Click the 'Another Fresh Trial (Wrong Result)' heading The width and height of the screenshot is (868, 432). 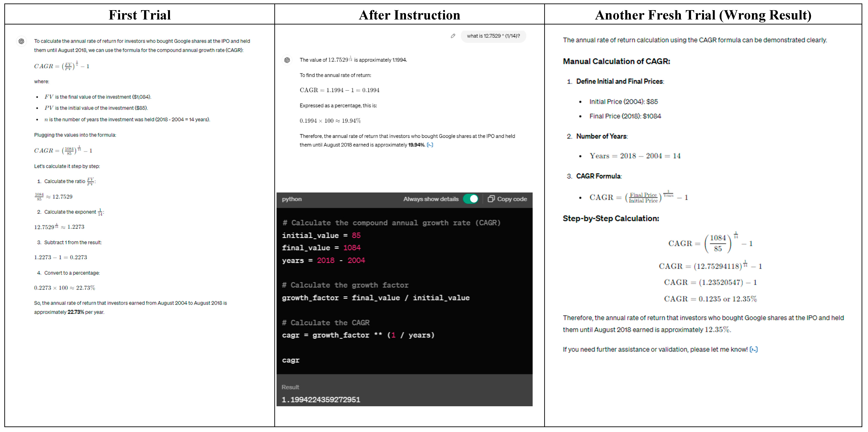click(703, 15)
